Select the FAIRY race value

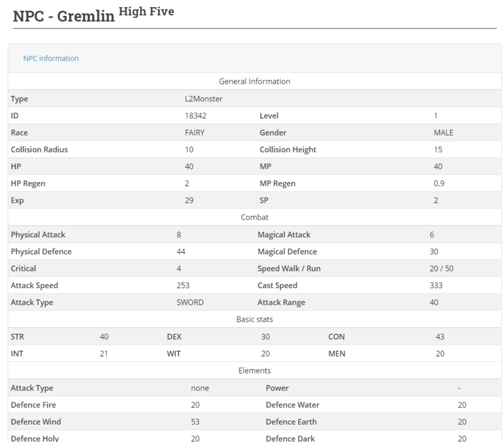[195, 133]
